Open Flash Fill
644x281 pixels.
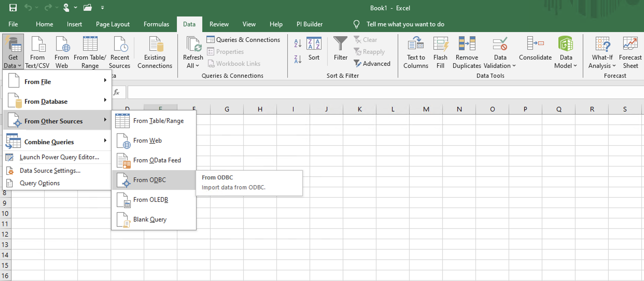coord(440,51)
